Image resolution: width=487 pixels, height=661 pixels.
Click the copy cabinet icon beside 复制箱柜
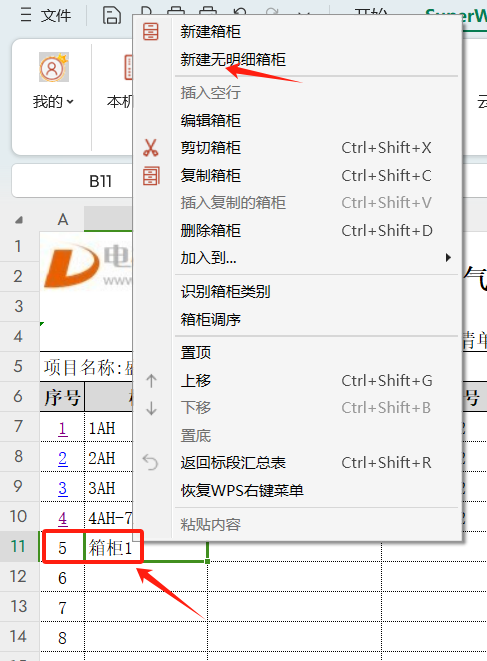(x=151, y=176)
